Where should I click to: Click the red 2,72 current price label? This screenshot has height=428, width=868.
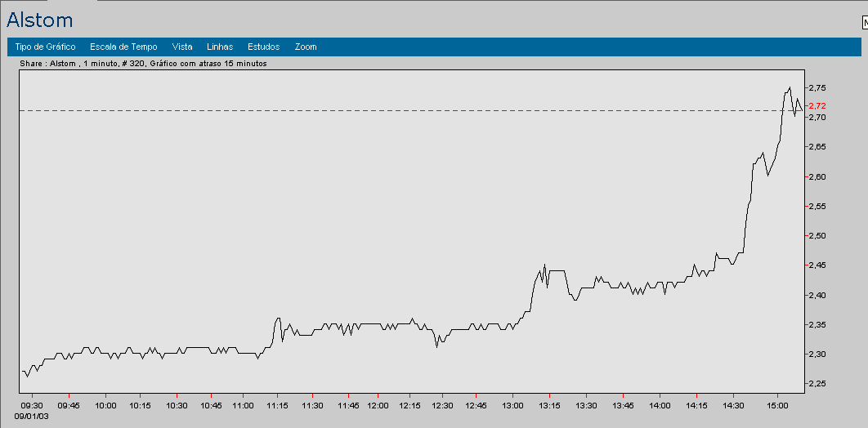click(x=817, y=105)
